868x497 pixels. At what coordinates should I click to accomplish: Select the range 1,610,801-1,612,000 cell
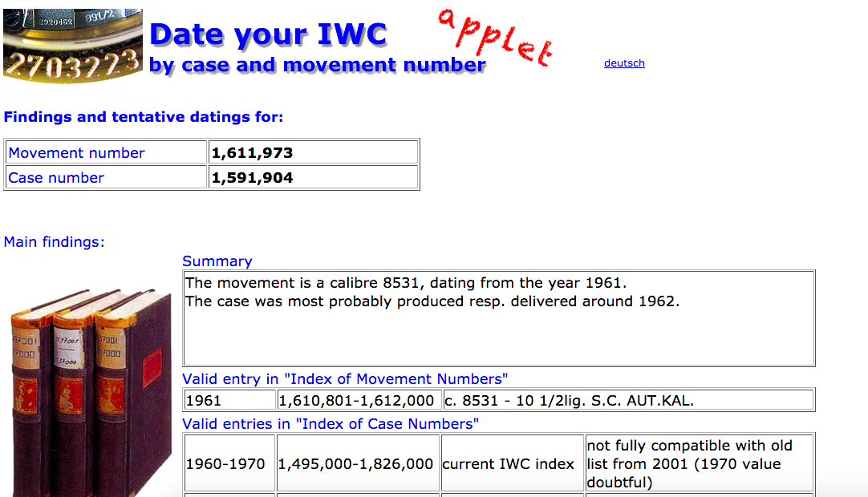coord(359,400)
